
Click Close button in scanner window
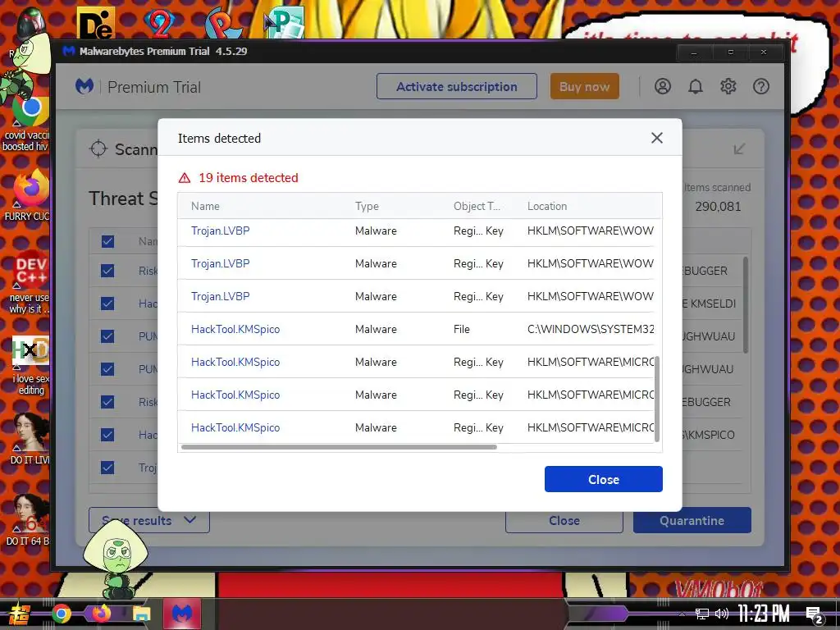pos(564,520)
